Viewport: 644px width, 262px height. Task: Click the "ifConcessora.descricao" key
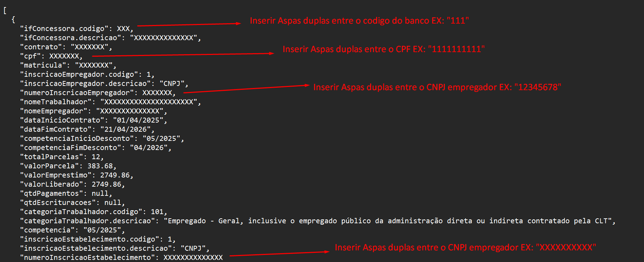click(70, 38)
